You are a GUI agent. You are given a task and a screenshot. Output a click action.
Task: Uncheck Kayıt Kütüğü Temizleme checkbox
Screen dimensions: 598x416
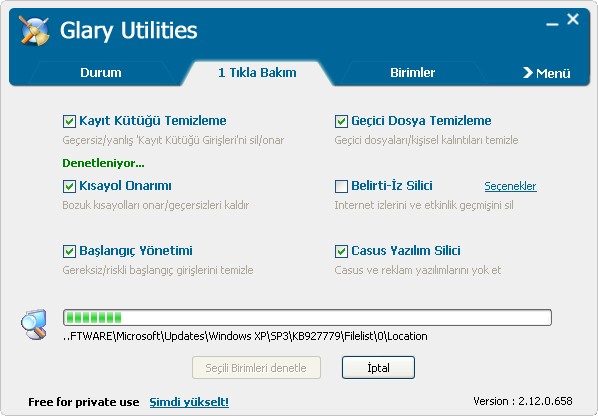click(69, 121)
